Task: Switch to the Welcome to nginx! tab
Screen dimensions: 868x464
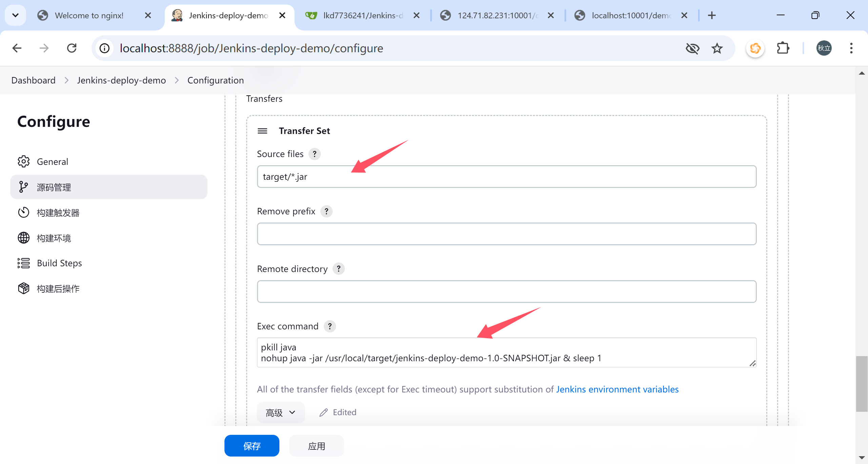Action: pos(89,15)
